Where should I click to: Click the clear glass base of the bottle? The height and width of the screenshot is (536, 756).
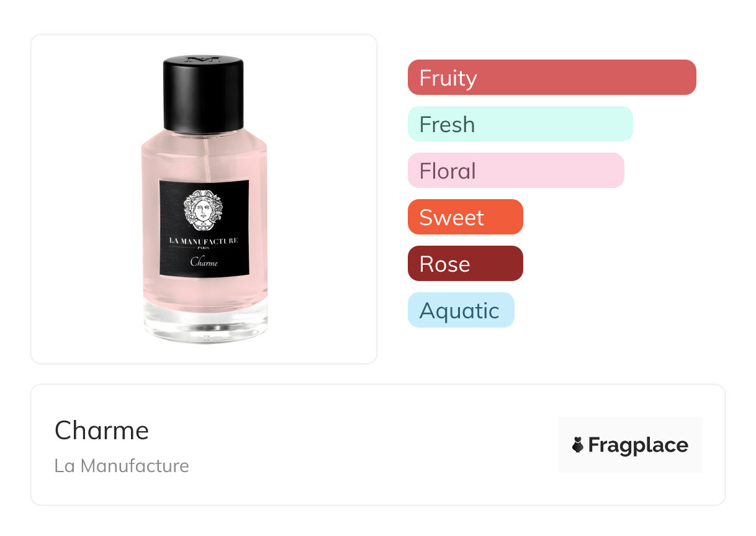point(205,321)
